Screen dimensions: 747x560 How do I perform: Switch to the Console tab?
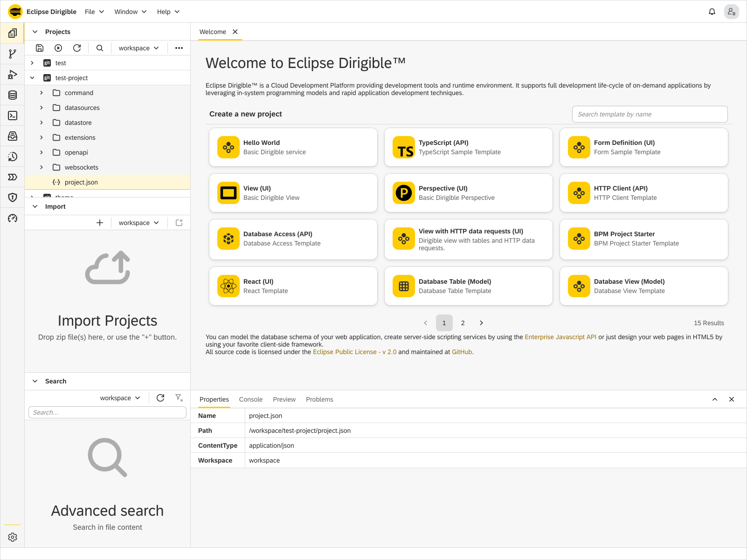(251, 399)
